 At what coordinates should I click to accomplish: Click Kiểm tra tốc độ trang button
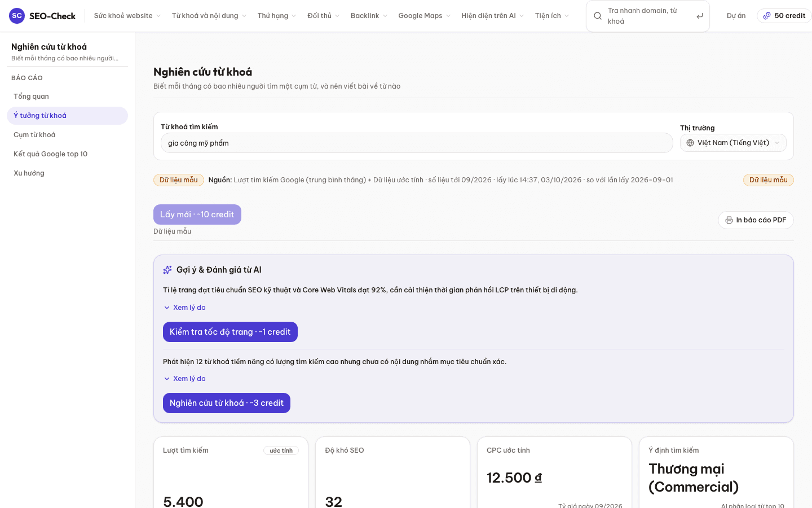point(230,332)
